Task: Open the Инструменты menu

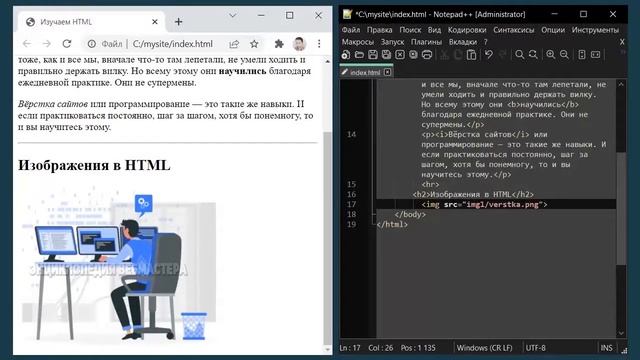Action: 595,30
